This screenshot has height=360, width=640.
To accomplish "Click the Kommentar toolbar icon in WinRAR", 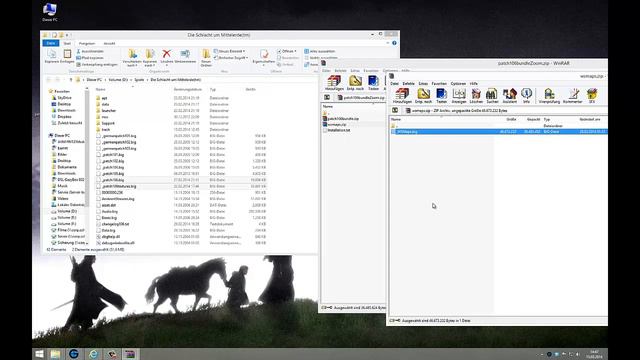I will click(573, 96).
